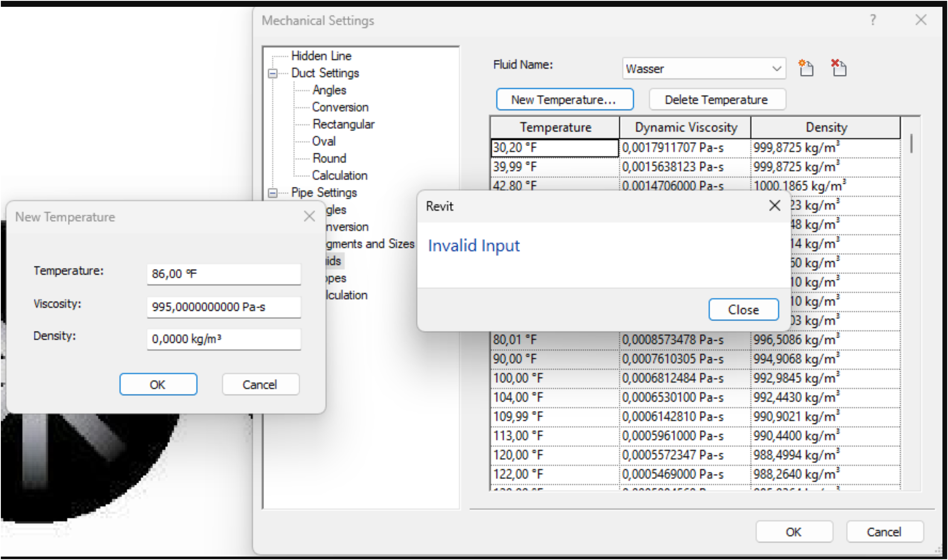Click the add new fluid icon
The width and height of the screenshot is (948, 560).
coord(806,68)
